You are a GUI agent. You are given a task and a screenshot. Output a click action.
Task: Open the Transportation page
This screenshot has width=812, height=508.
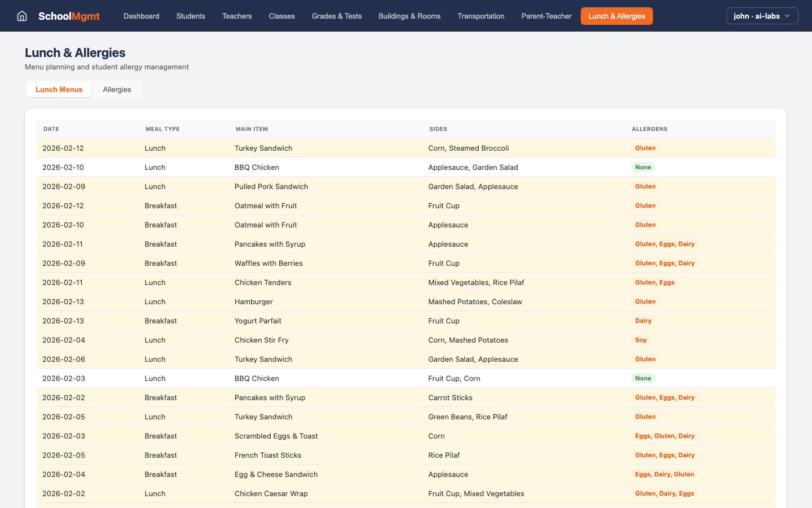pyautogui.click(x=481, y=16)
